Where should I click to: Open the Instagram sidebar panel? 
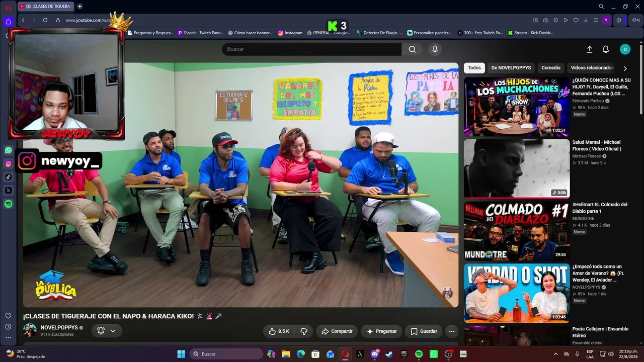8,163
